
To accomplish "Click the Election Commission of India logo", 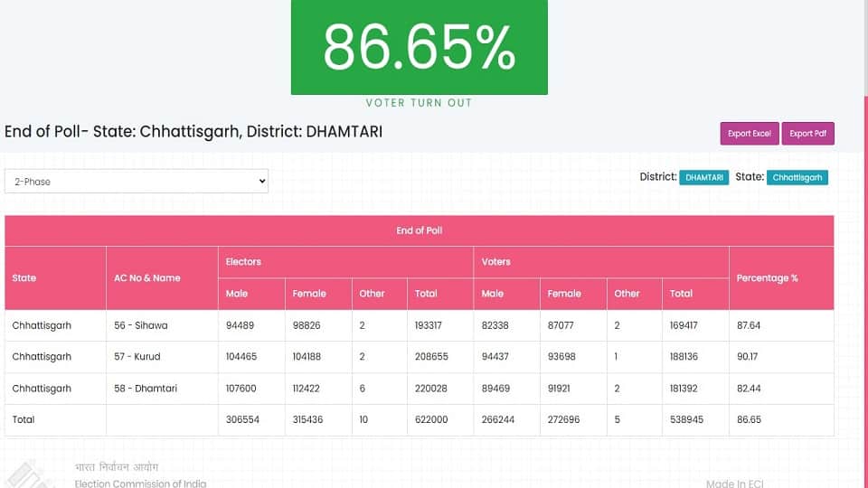I will (x=31, y=474).
